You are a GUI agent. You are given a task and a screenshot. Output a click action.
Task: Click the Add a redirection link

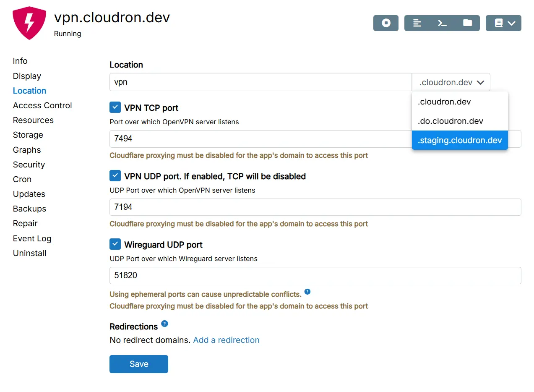click(226, 340)
